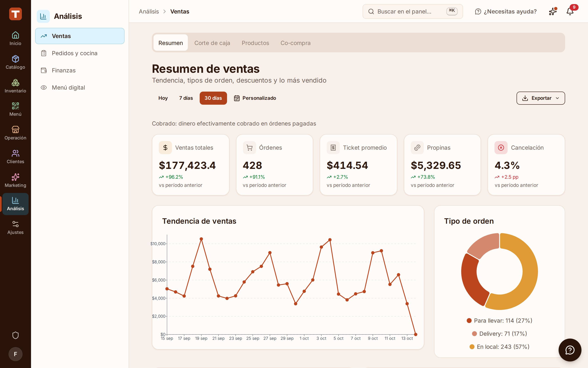Click the shield icon in sidebar

click(x=15, y=335)
